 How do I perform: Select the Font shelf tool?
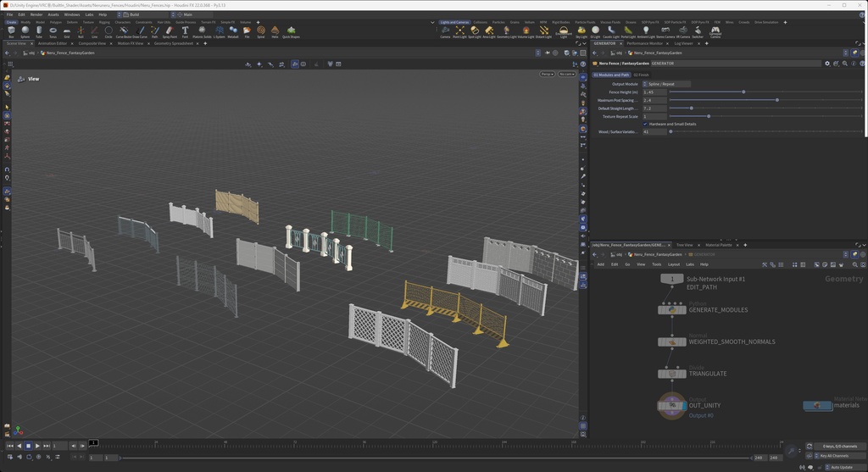[x=185, y=32]
